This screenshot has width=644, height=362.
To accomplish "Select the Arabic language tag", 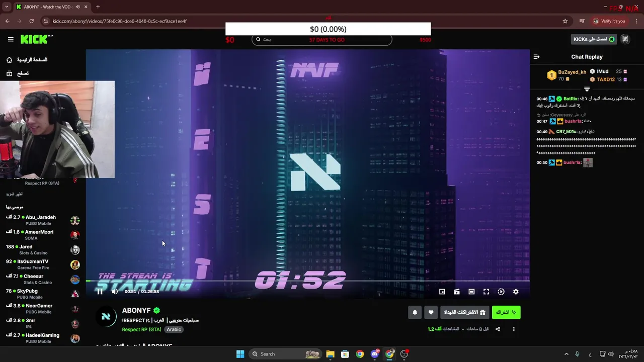I will tap(174, 330).
